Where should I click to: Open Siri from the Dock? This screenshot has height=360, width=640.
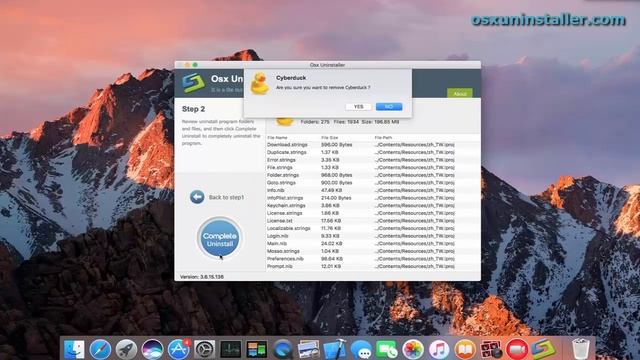(152, 349)
